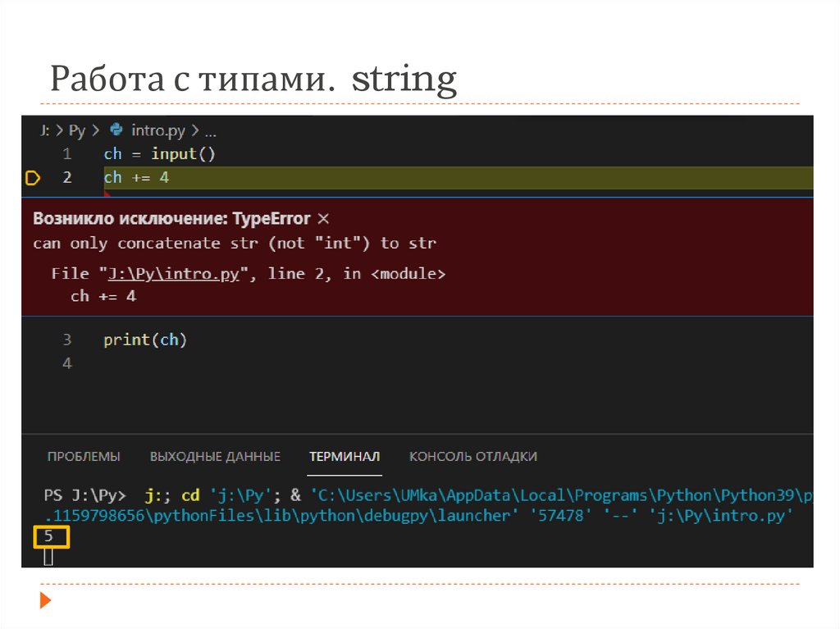Screen dimensions: 840x629
Task: Open the ПРОБЛЕМЫ panel tab
Action: point(84,457)
